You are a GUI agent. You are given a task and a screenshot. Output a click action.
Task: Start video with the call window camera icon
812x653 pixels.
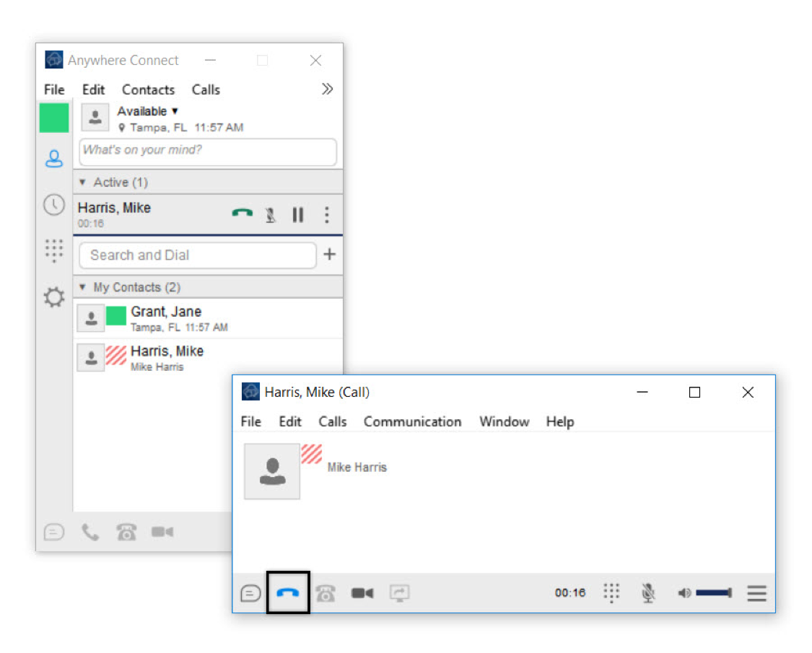click(x=362, y=593)
